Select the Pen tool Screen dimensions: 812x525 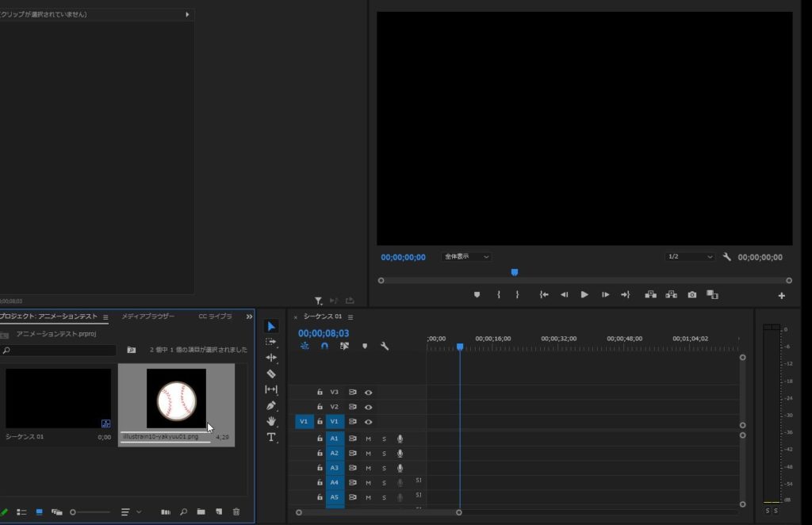click(271, 405)
